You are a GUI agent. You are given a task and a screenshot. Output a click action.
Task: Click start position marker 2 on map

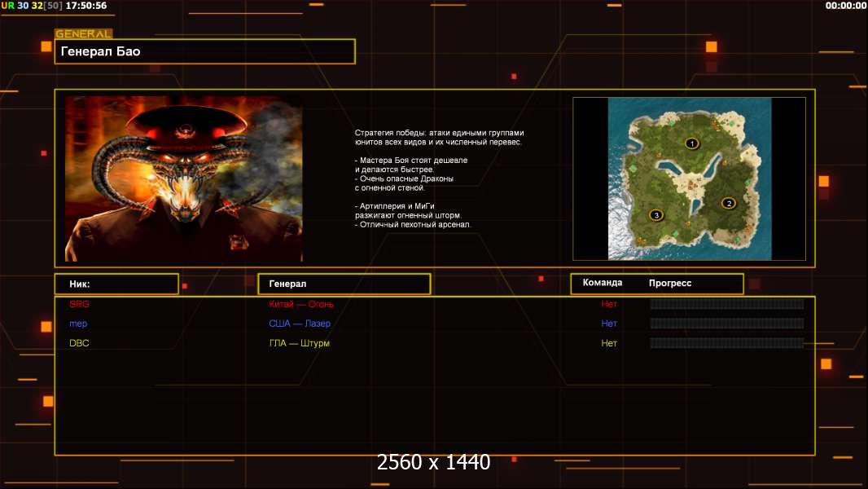(x=729, y=203)
